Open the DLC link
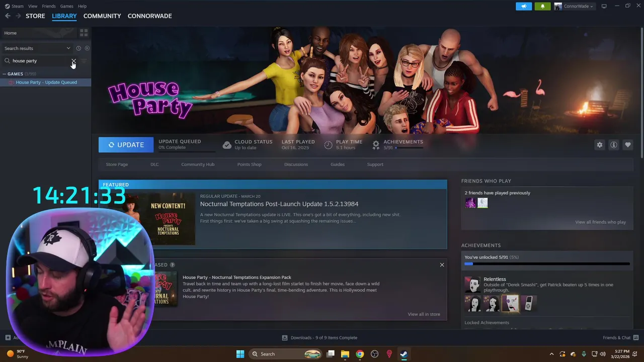The image size is (644, 362). pyautogui.click(x=154, y=164)
